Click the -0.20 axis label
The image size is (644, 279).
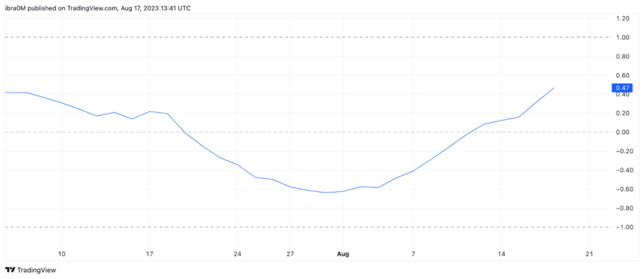(621, 151)
